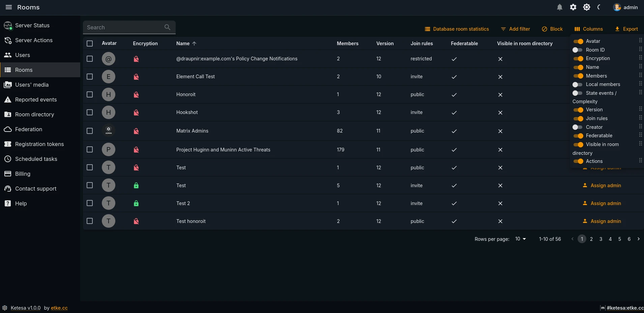This screenshot has height=313, width=644.
Task: Click the Ketesa gear logo in footer
Action: pyautogui.click(x=5, y=308)
